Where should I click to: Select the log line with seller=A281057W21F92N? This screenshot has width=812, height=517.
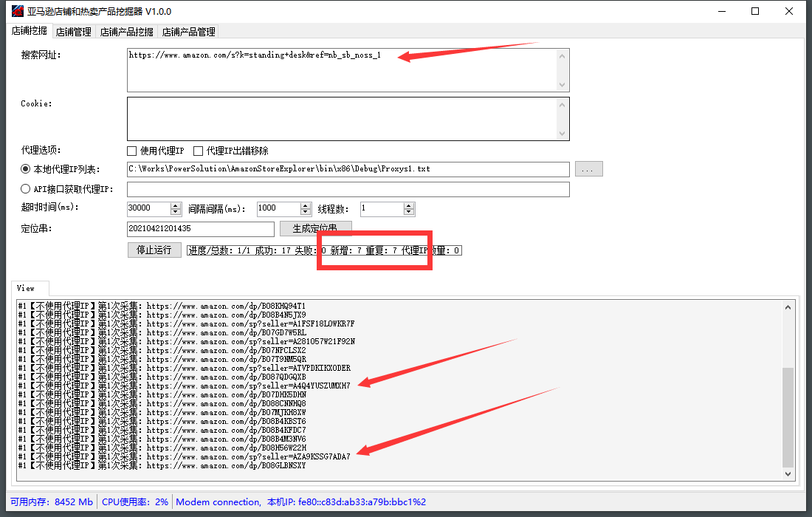[187, 341]
